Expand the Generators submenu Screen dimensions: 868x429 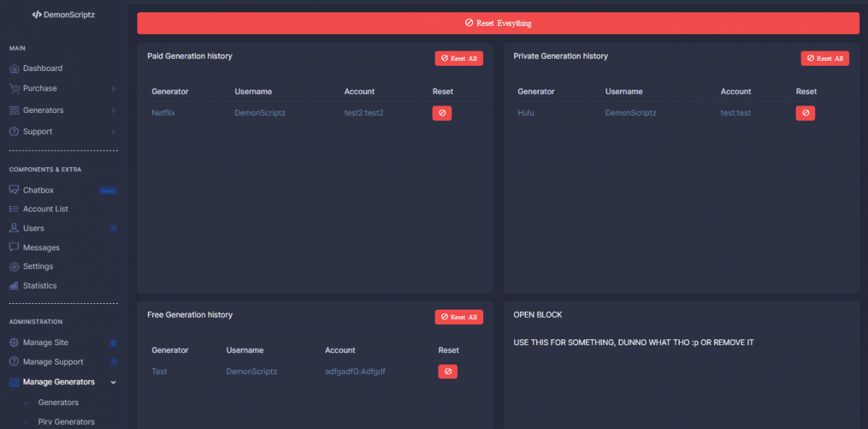tap(113, 111)
